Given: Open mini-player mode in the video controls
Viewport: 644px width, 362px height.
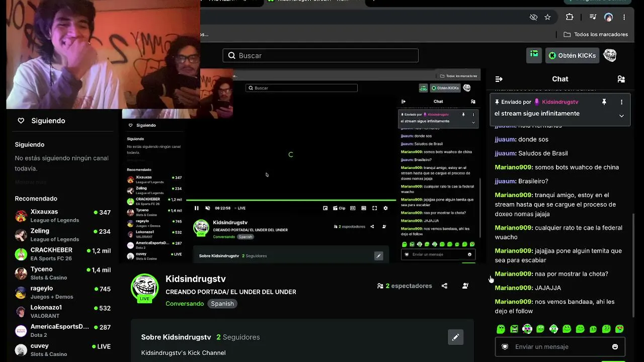Looking at the screenshot, I should click(325, 208).
